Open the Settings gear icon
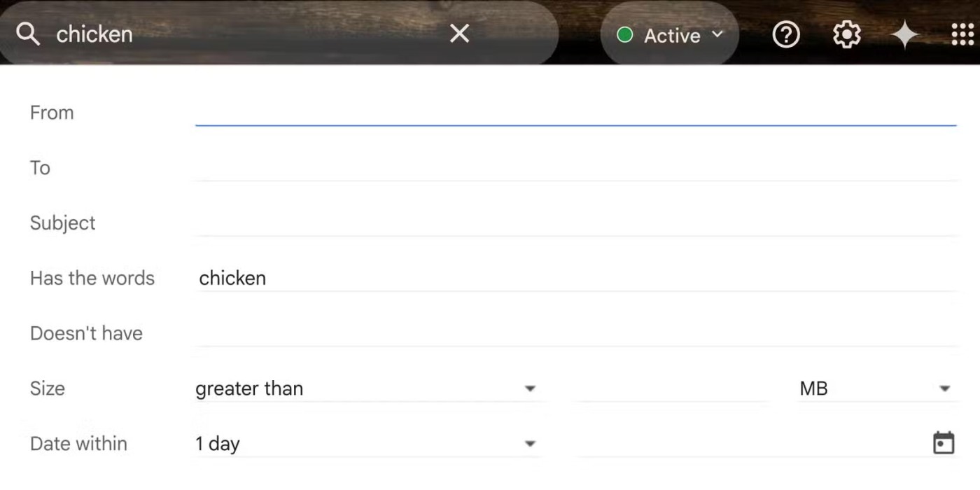The height and width of the screenshot is (490, 980). click(x=846, y=34)
